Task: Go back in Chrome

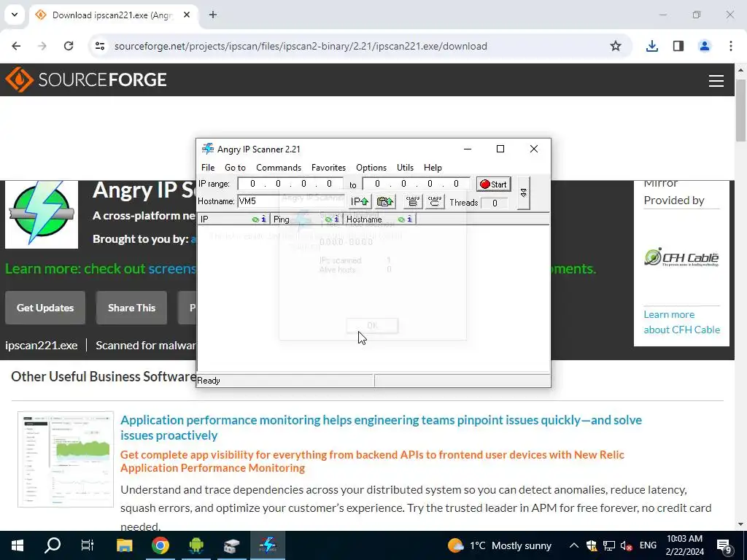Action: [16, 46]
